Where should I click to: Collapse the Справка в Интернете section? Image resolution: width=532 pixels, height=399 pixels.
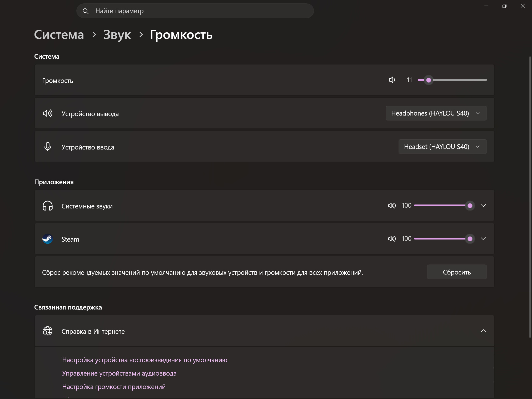(483, 331)
